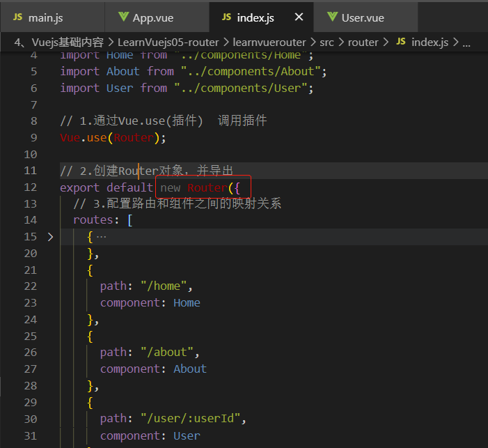Viewport: 488px width, 448px height.
Task: Click the Vue icon on App.vue tab
Action: [x=123, y=17]
